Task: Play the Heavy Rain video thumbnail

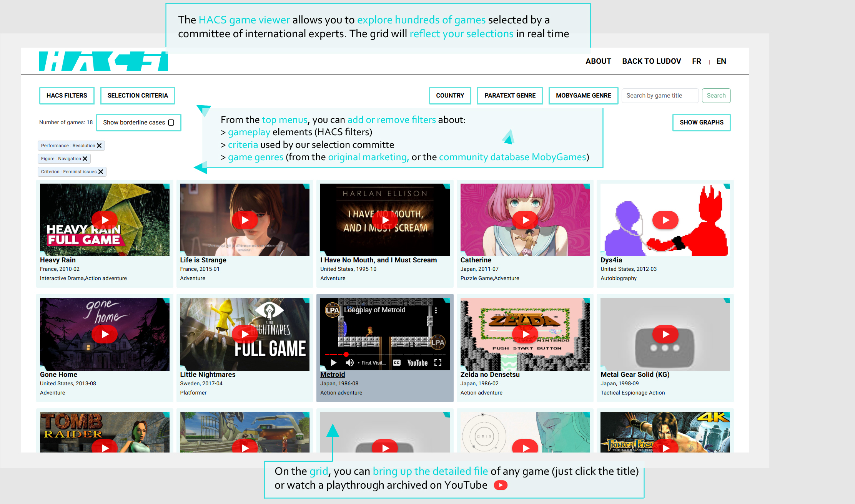Action: pyautogui.click(x=105, y=220)
